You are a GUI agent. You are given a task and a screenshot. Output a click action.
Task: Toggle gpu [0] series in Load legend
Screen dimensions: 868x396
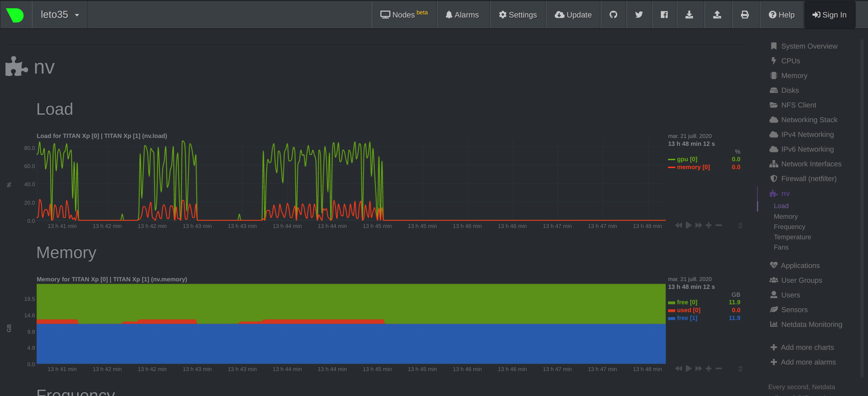pos(687,159)
